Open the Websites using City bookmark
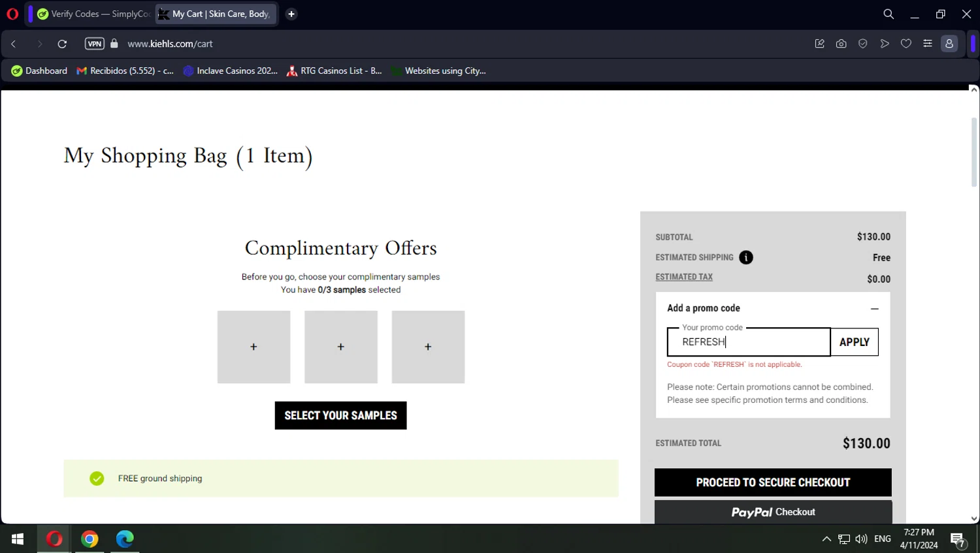This screenshot has height=553, width=980. (x=438, y=71)
